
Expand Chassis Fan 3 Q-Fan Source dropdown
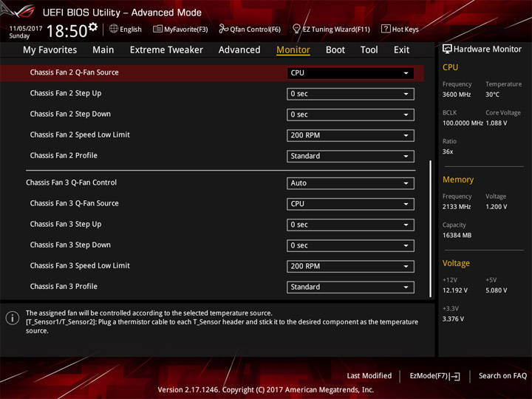coord(350,204)
